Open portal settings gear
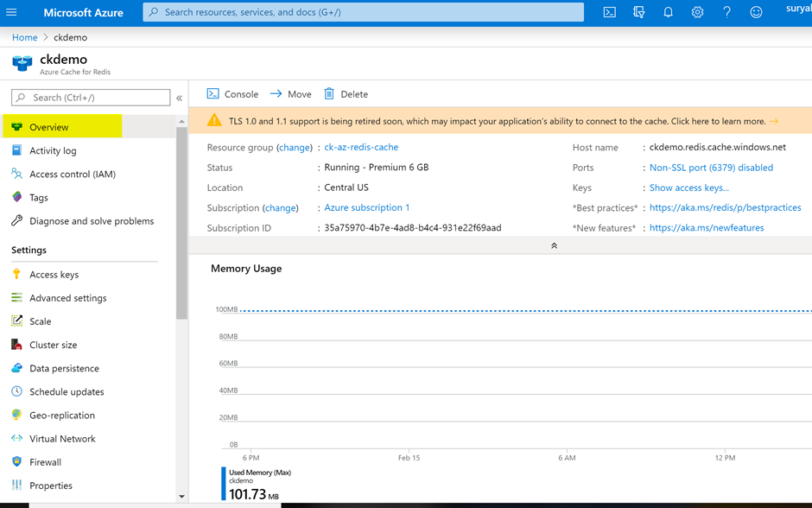The width and height of the screenshot is (812, 508). (x=698, y=12)
